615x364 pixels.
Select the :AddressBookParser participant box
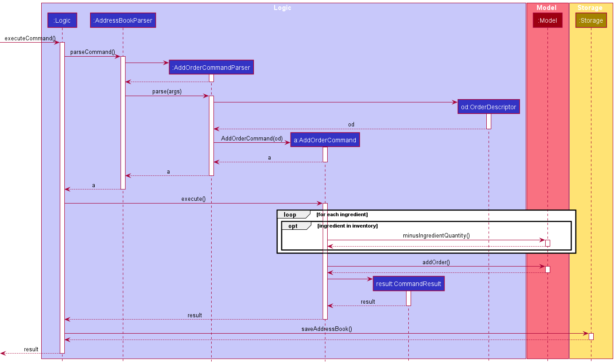123,20
